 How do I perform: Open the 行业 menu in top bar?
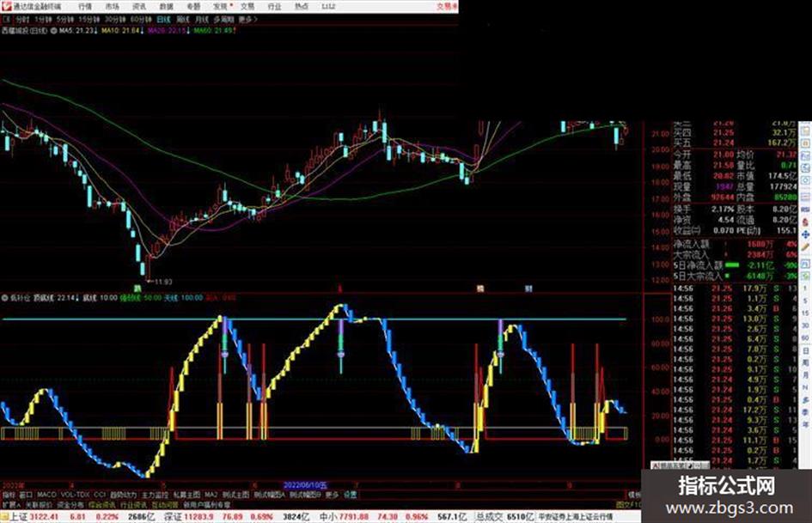274,7
